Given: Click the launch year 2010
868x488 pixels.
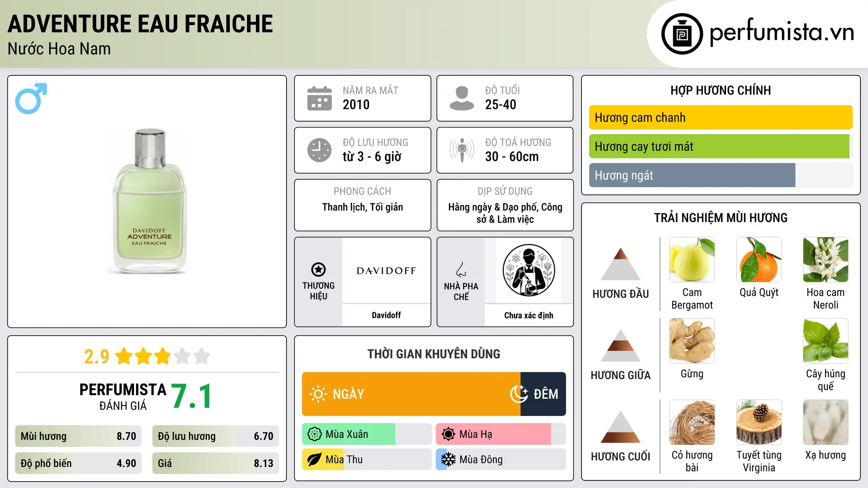Looking at the screenshot, I should click(x=356, y=105).
